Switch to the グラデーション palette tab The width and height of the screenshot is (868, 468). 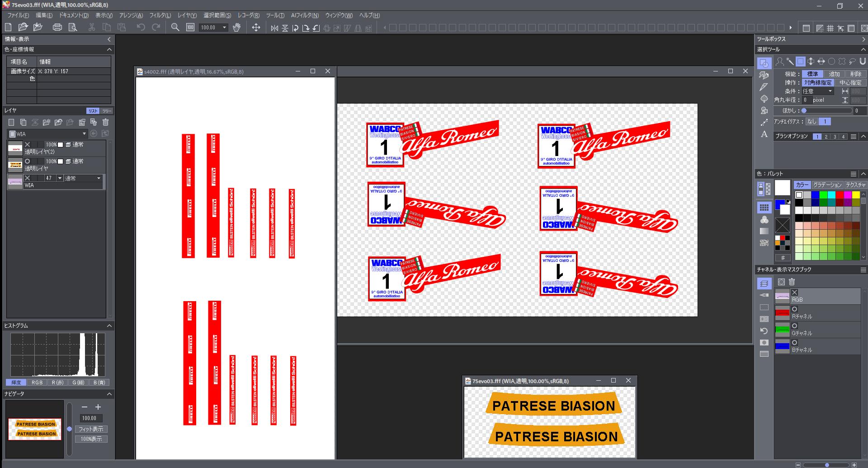827,185
